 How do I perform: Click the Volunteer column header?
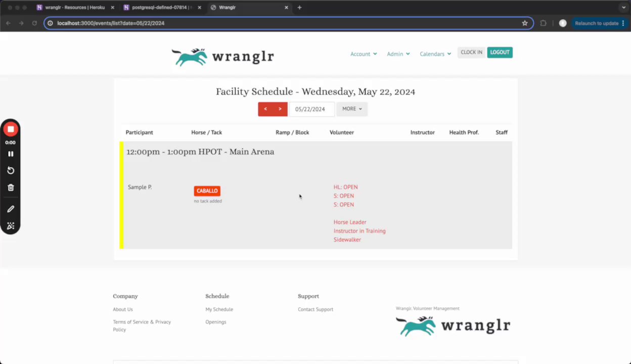(x=342, y=132)
